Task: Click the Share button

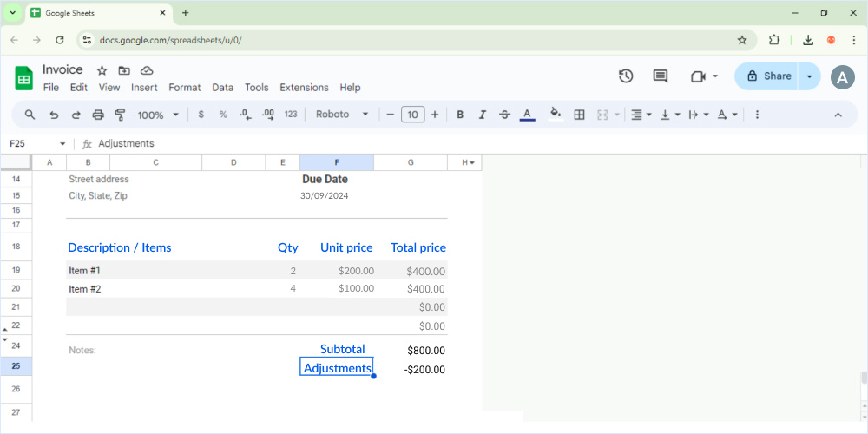Action: pos(767,76)
